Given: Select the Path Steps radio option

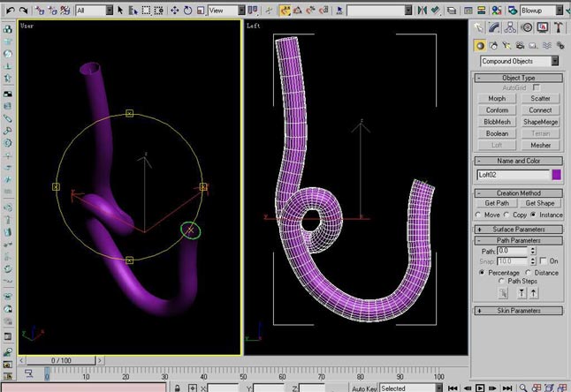Looking at the screenshot, I should click(502, 281).
